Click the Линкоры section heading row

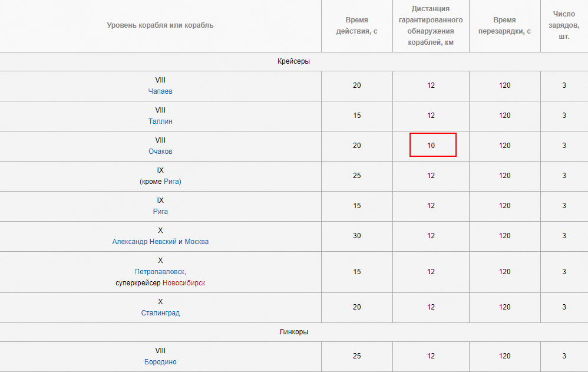tap(293, 332)
